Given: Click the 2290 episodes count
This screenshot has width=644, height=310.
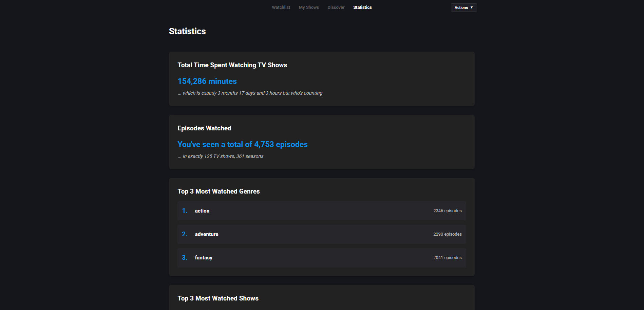Looking at the screenshot, I should (447, 234).
